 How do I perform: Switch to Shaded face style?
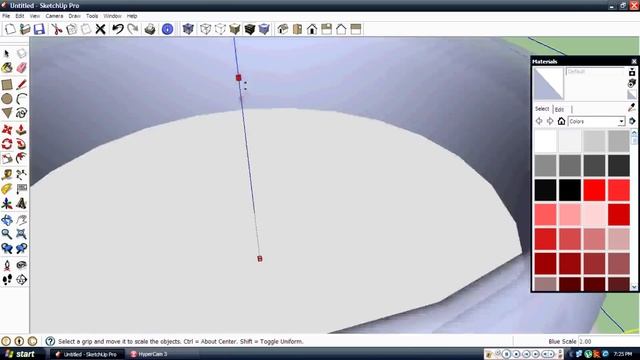click(x=235, y=29)
